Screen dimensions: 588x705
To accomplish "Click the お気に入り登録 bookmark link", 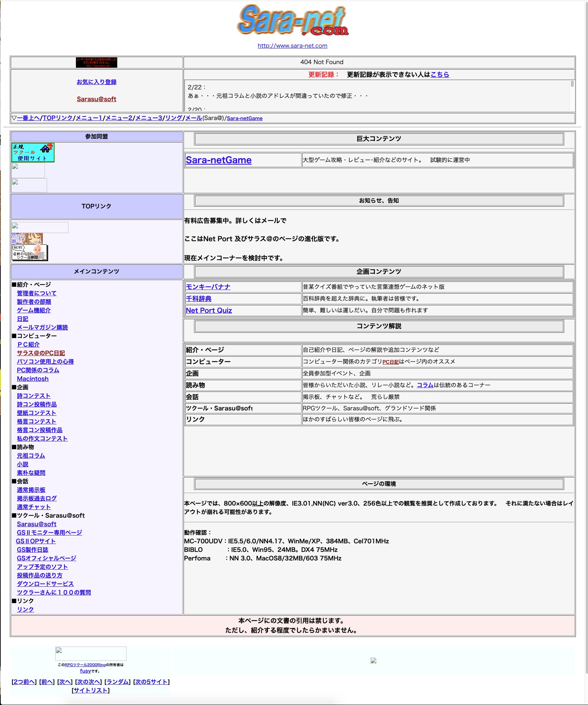I will (96, 82).
